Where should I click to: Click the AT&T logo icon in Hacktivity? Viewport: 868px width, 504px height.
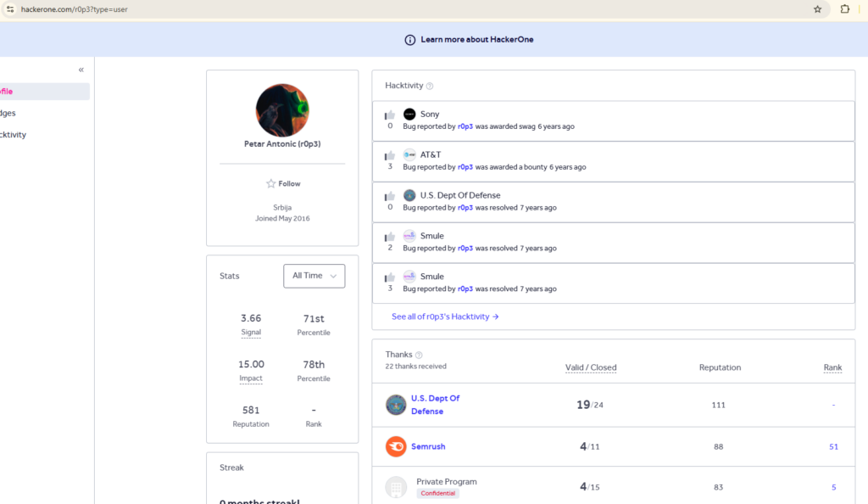click(409, 154)
